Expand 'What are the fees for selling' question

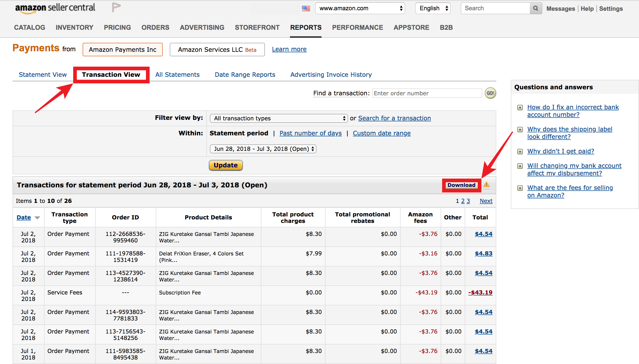[x=520, y=188]
